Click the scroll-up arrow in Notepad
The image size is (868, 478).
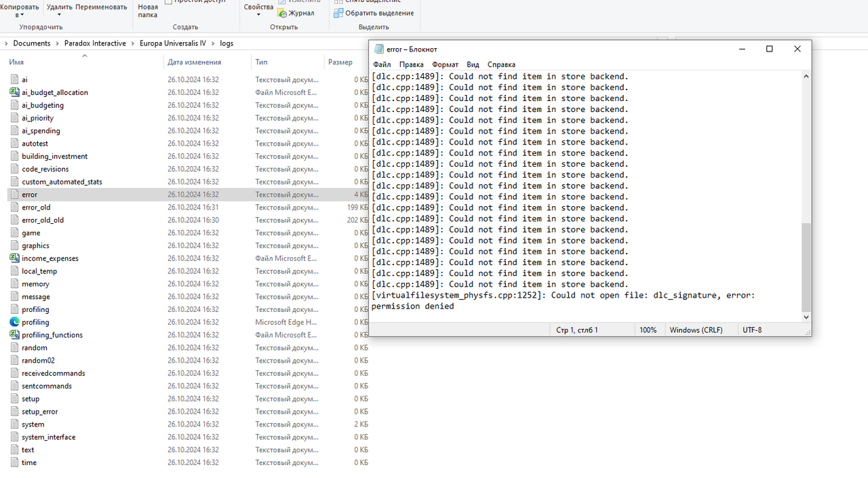[x=806, y=77]
